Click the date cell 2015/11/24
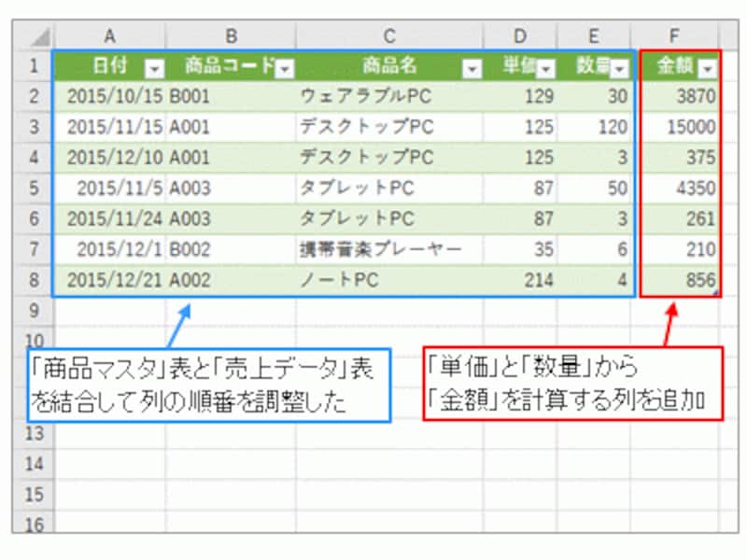 point(110,218)
